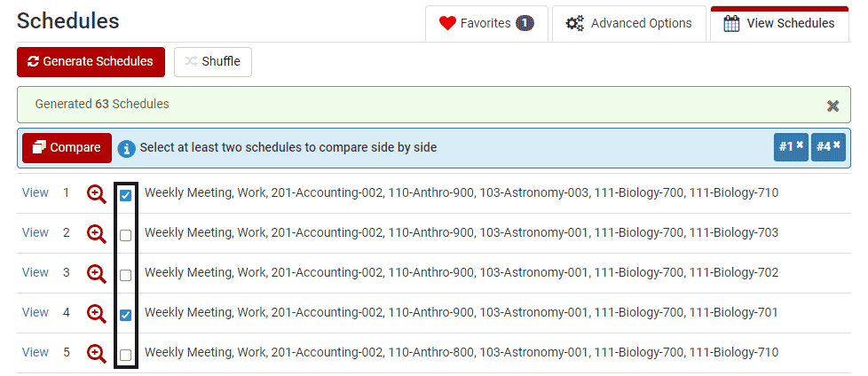
Task: Click the Generate Schedules button
Action: [91, 61]
